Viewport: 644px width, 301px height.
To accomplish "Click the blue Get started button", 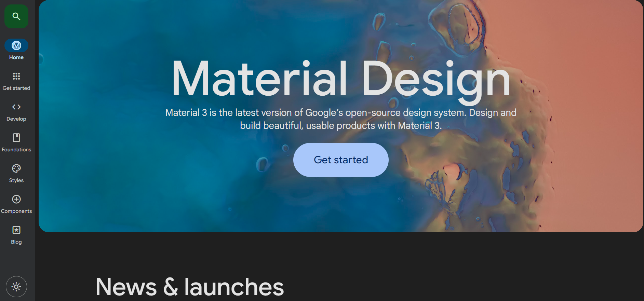I will point(341,160).
